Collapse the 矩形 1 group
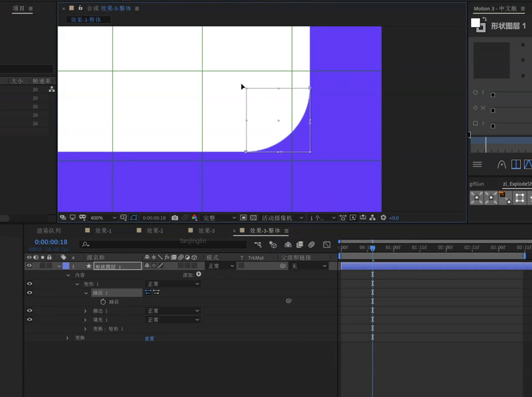Screen dimensions: 532x397 [77, 284]
